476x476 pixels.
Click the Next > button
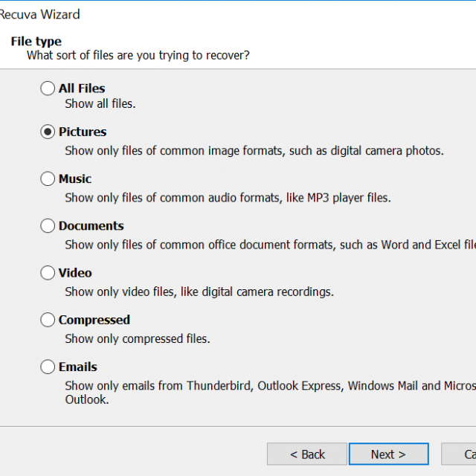click(x=388, y=454)
